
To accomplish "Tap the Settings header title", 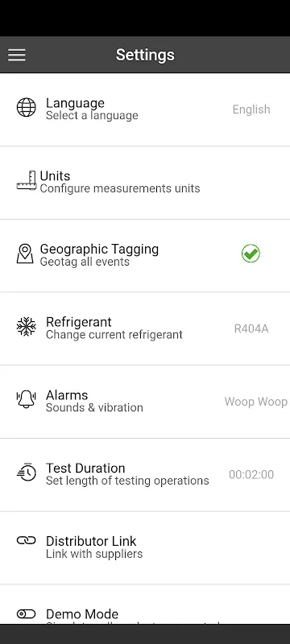I will click(145, 55).
